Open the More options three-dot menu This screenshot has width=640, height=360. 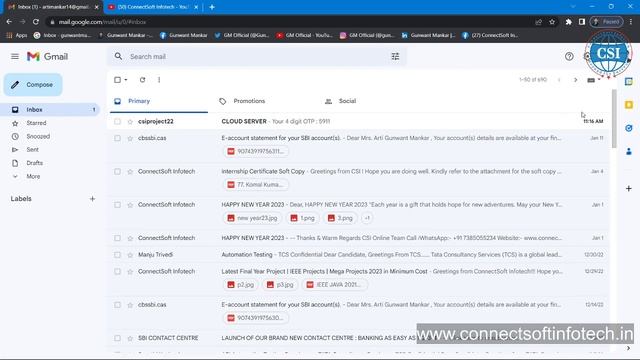pyautogui.click(x=159, y=80)
